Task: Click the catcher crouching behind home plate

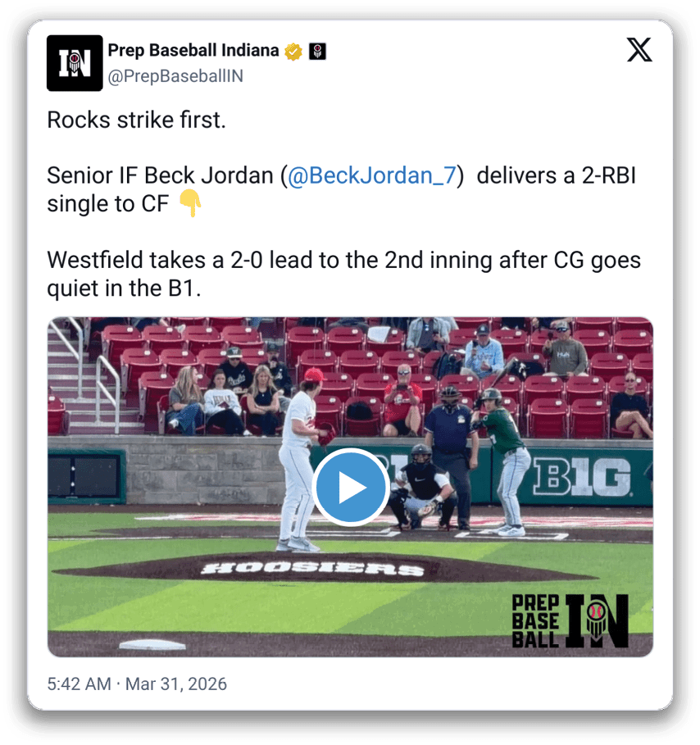Action: point(422,488)
